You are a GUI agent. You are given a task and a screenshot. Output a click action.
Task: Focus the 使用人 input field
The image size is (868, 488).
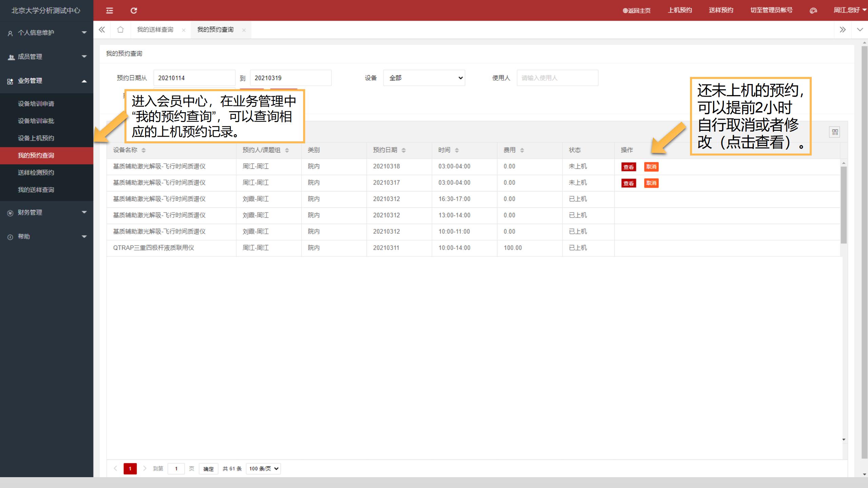[557, 78]
